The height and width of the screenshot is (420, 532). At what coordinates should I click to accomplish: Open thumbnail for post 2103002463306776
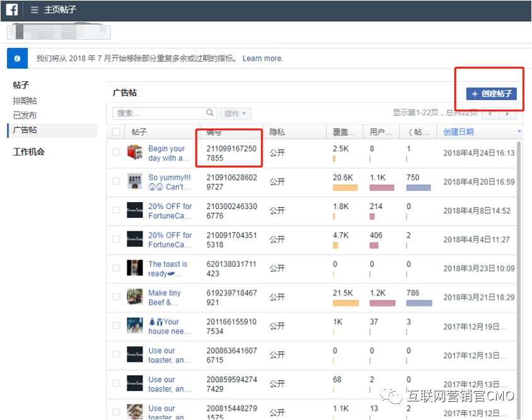click(135, 210)
